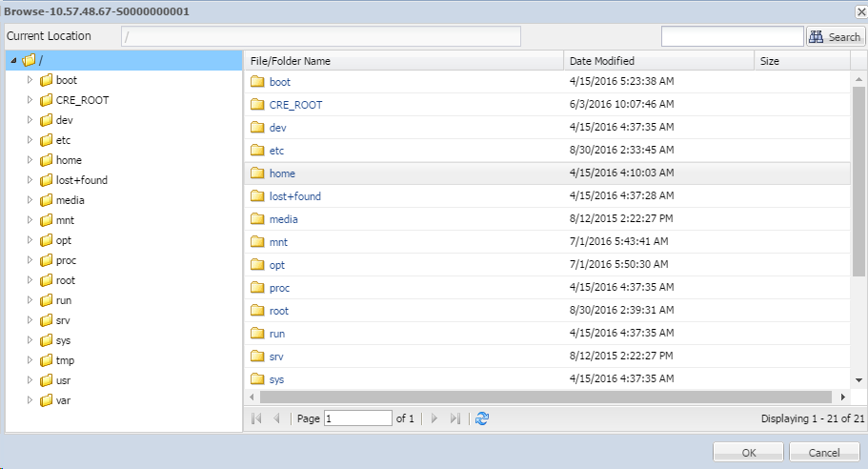Confirm selection with OK button

[748, 453]
